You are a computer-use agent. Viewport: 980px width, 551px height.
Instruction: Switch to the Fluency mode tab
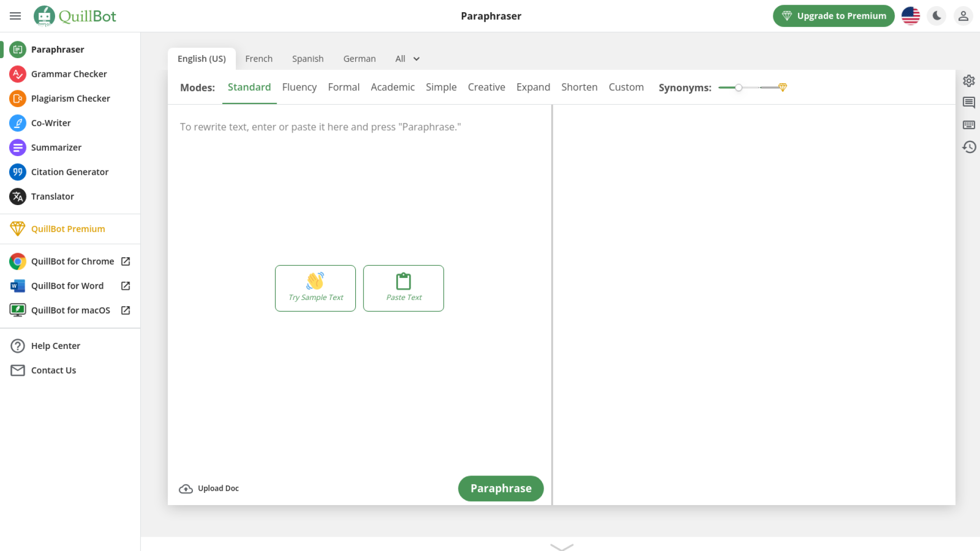pyautogui.click(x=299, y=87)
